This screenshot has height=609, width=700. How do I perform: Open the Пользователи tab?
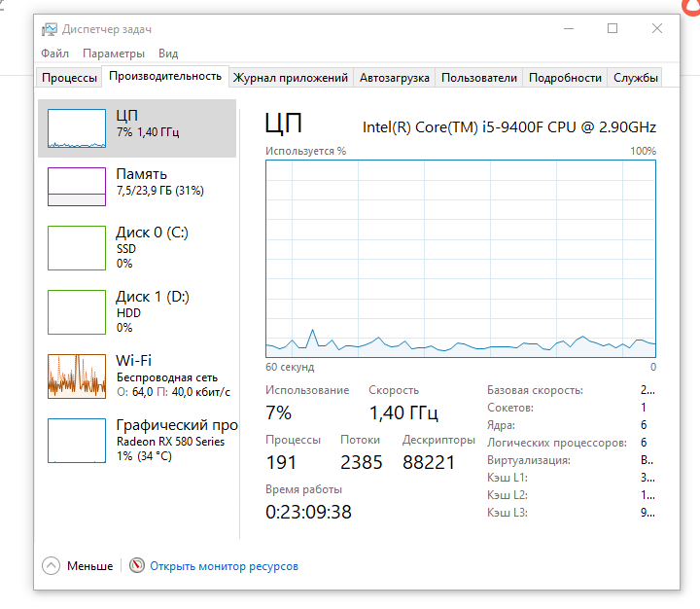tap(478, 78)
